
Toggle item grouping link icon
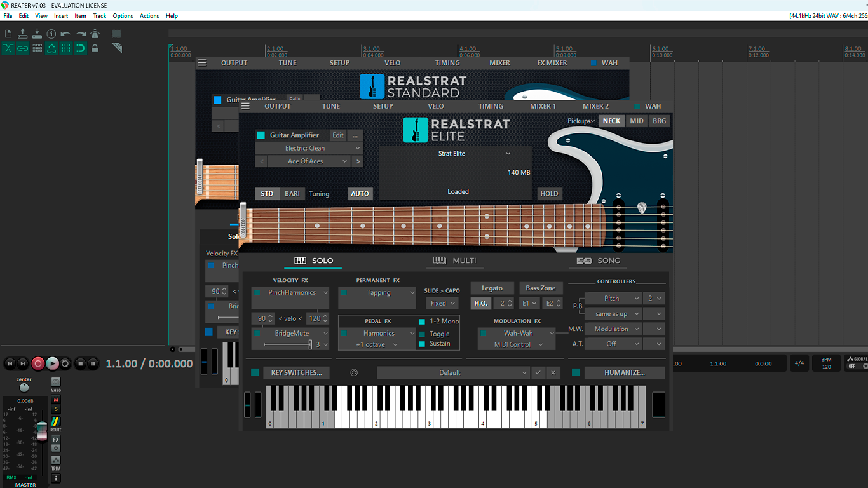point(23,48)
